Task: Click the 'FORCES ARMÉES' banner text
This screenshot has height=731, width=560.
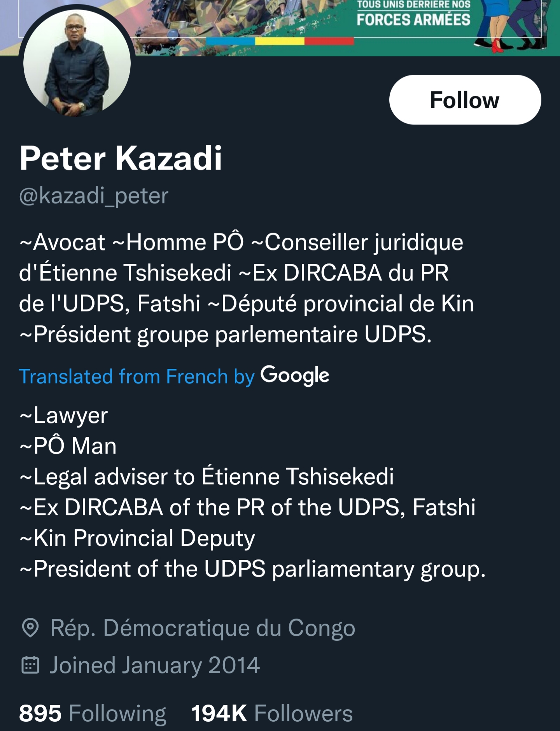Action: click(413, 19)
